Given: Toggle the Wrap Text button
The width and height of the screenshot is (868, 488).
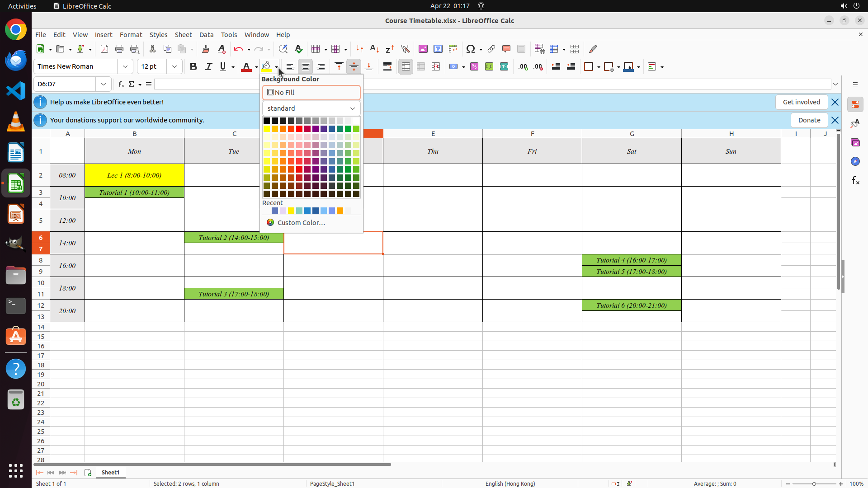Looking at the screenshot, I should 387,66.
